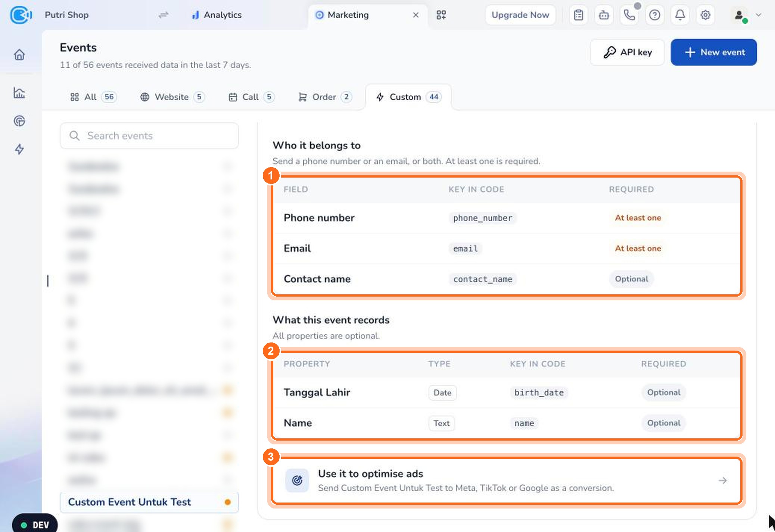The image size is (775, 532).
Task: Click the Text type badge
Action: 442,423
